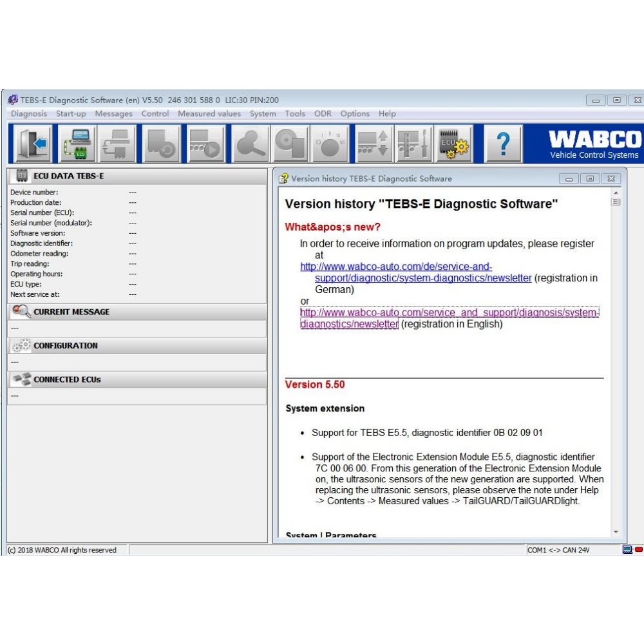Click the greyed magnifier messages icon
644x644 pixels.
pyautogui.click(x=251, y=144)
